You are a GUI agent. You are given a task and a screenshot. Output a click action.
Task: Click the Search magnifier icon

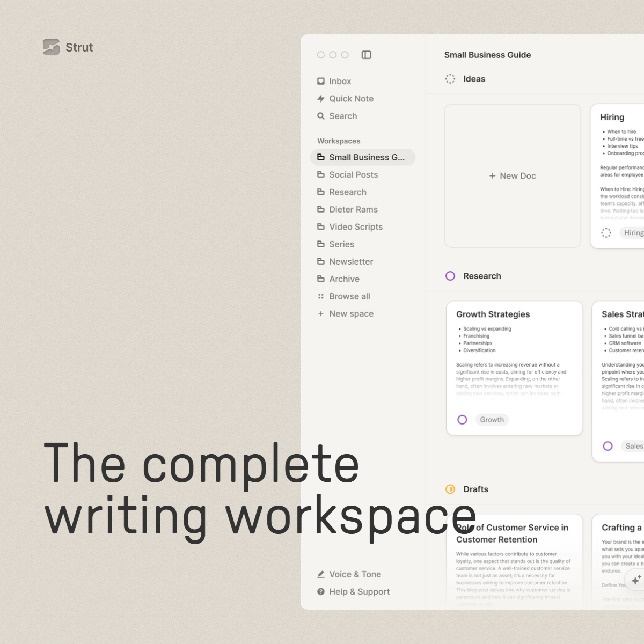tap(321, 116)
